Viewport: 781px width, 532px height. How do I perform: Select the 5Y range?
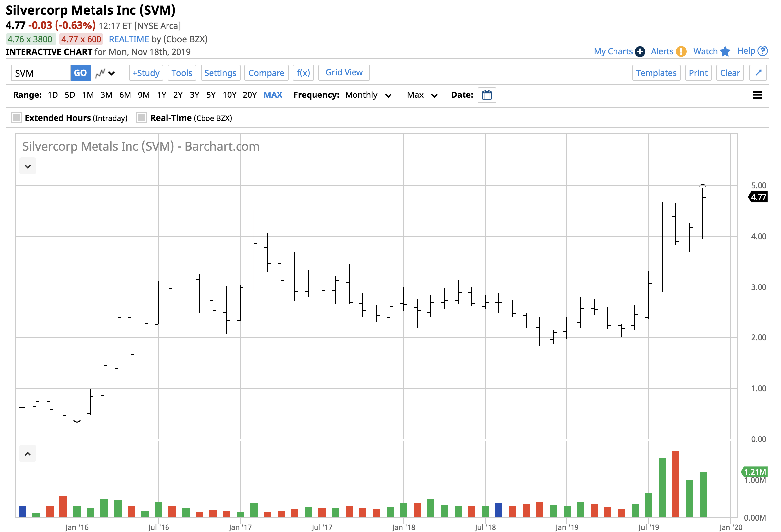pyautogui.click(x=211, y=95)
